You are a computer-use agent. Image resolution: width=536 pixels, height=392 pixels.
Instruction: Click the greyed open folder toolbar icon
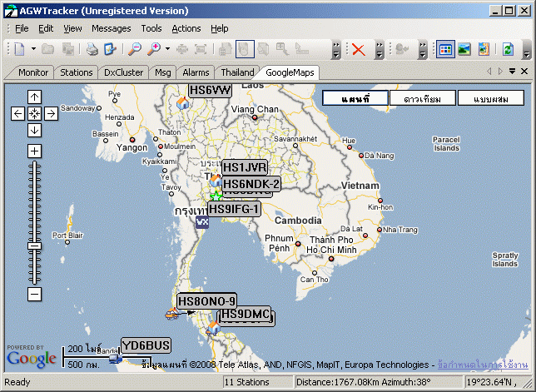(x=48, y=49)
